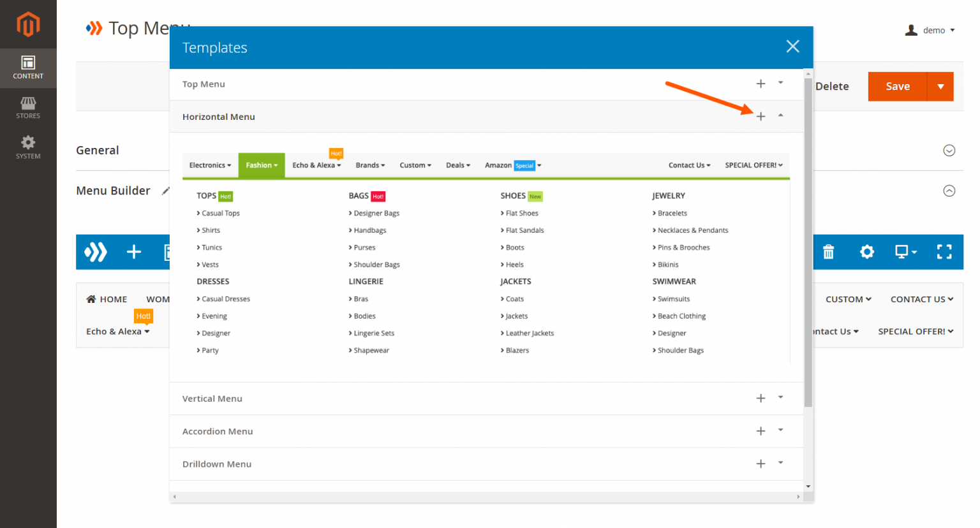The image size is (980, 528).
Task: Click the add element plus in blue toolbar
Action: point(134,252)
